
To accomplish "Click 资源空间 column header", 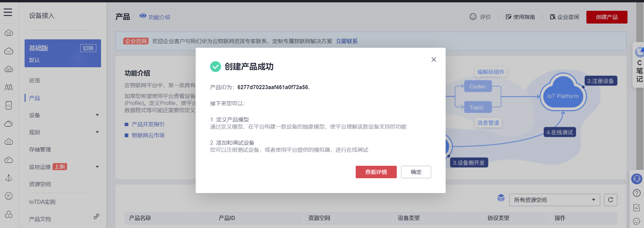I will (319, 218).
